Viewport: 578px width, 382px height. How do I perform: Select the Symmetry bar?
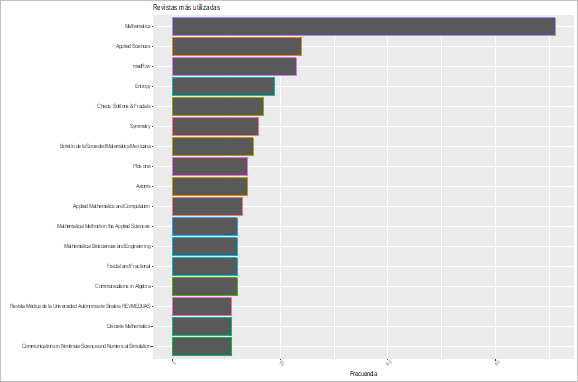point(215,126)
